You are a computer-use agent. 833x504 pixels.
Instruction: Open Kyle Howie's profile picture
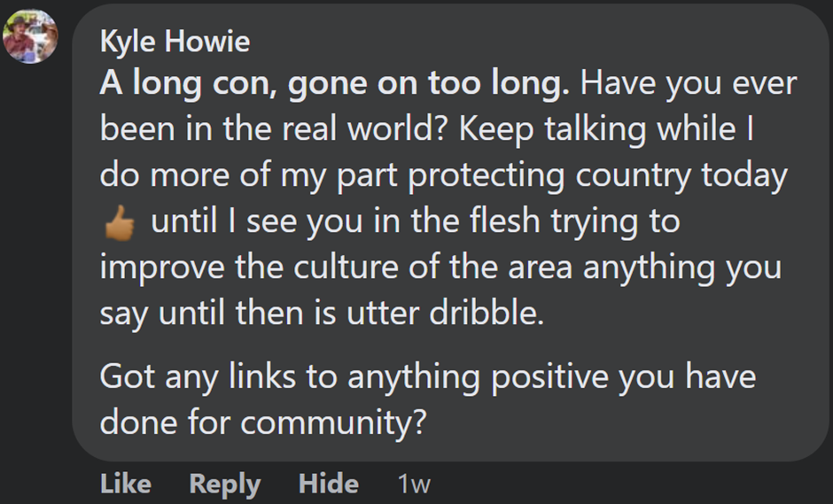point(30,39)
